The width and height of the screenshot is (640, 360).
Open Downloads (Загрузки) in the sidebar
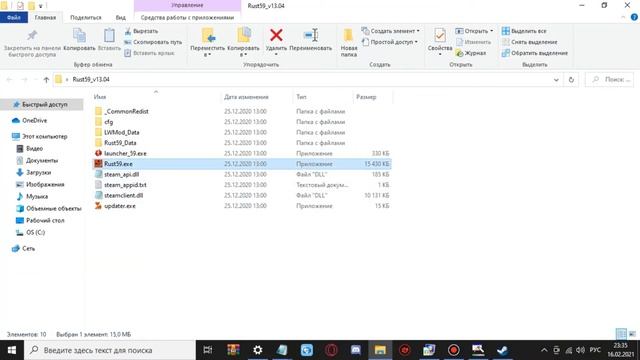(x=38, y=172)
